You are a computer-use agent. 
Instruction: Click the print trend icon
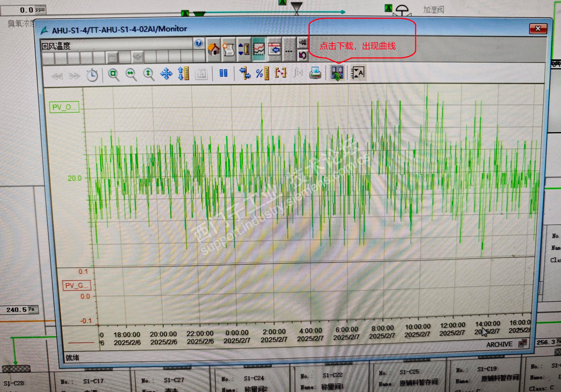[x=316, y=74]
